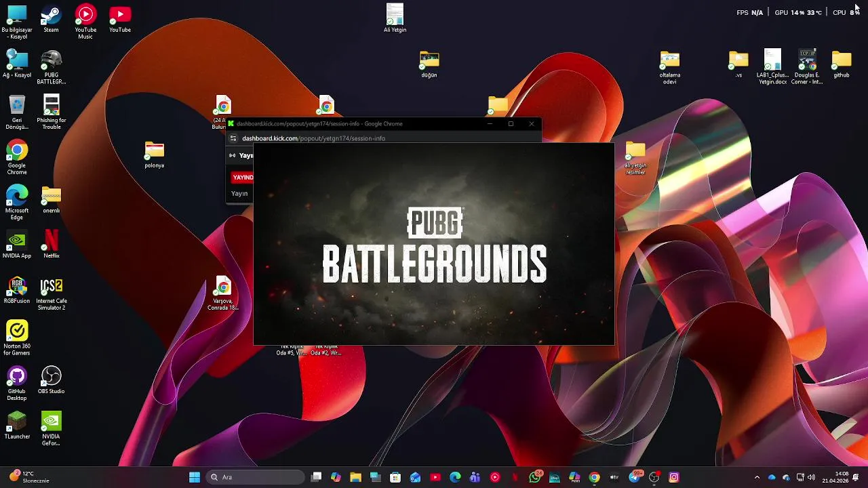Open Disney+ from the taskbar
This screenshot has height=488, width=868.
(x=555, y=477)
